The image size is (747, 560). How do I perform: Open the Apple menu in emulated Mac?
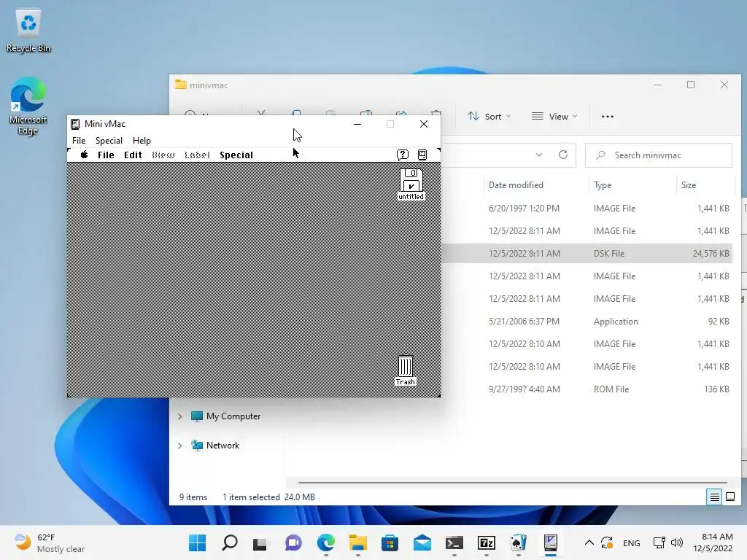click(85, 155)
